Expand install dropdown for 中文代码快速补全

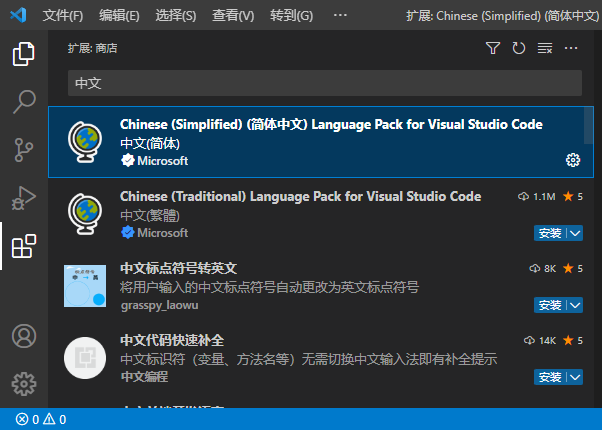pyautogui.click(x=575, y=377)
